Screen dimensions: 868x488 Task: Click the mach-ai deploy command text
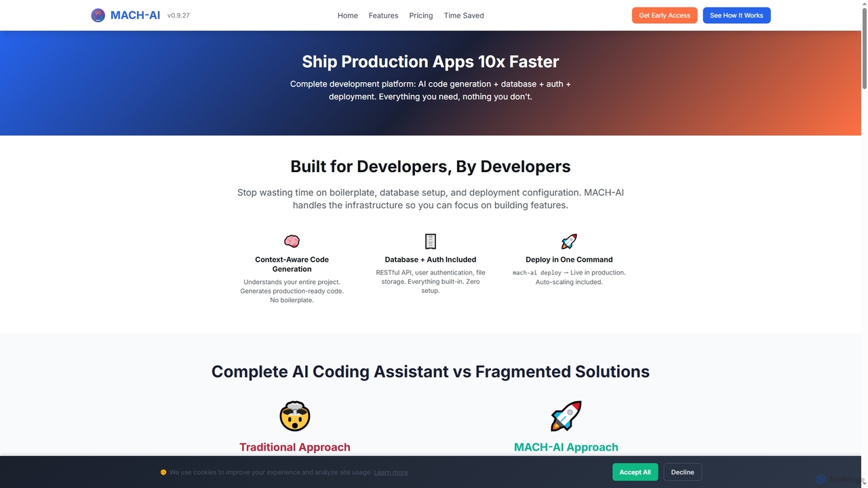(537, 272)
